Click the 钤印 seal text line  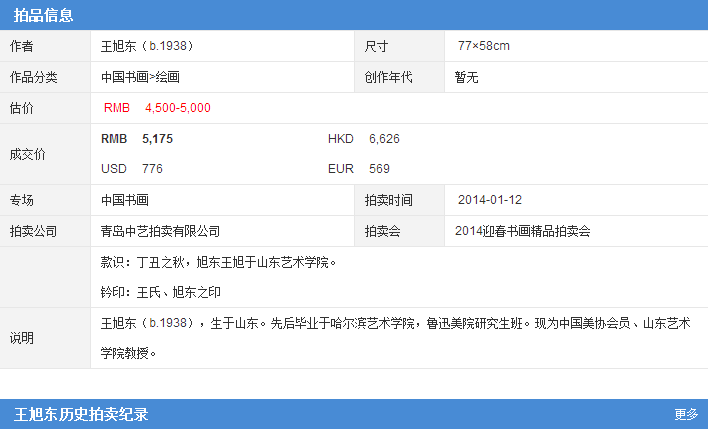pos(161,293)
